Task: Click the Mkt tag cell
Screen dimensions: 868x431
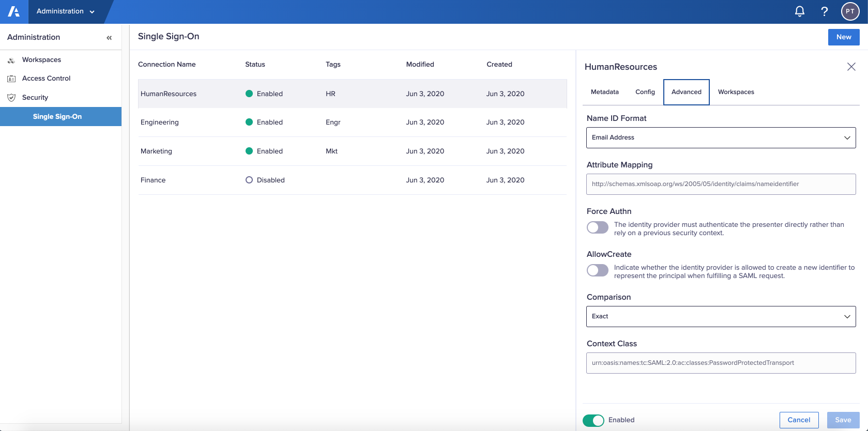Action: point(331,151)
